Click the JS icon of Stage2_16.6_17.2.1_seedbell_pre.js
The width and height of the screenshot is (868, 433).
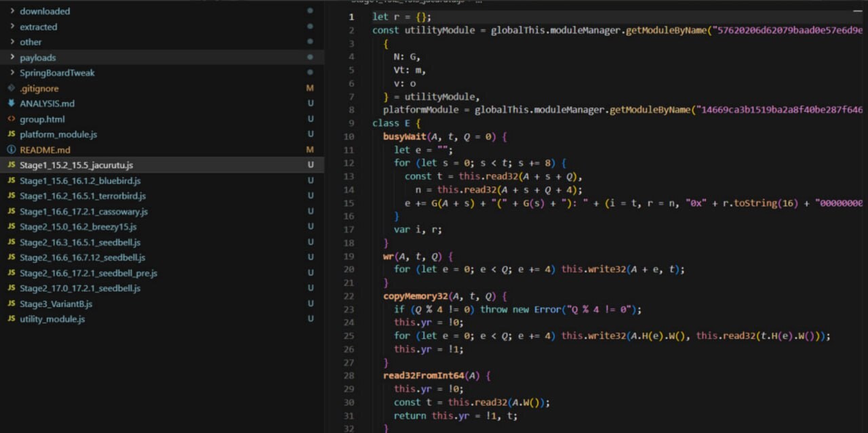(x=11, y=273)
